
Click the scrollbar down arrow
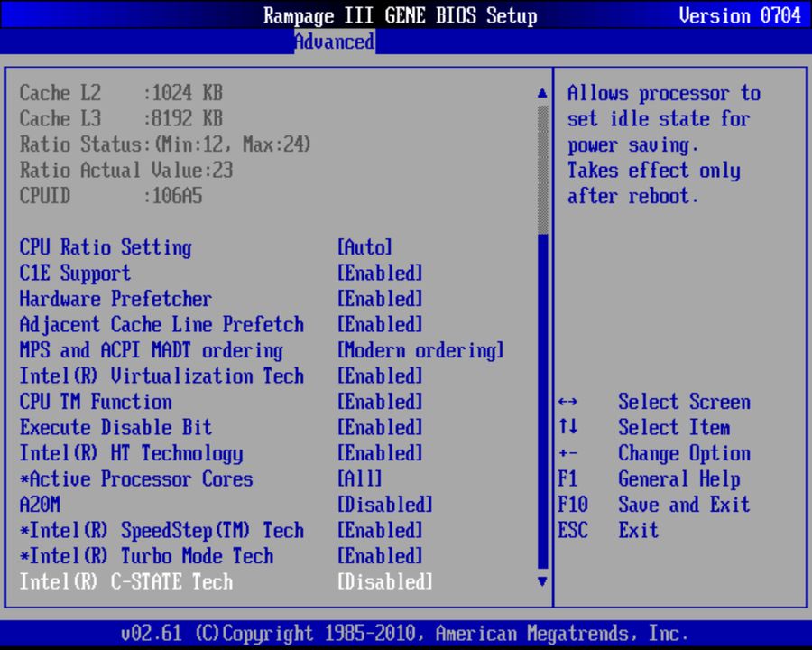(x=542, y=581)
